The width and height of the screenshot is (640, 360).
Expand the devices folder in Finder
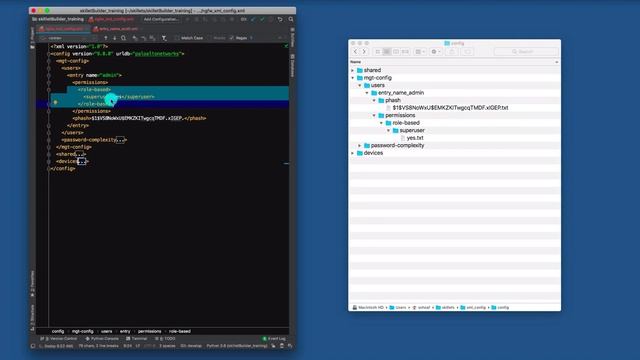(x=353, y=153)
